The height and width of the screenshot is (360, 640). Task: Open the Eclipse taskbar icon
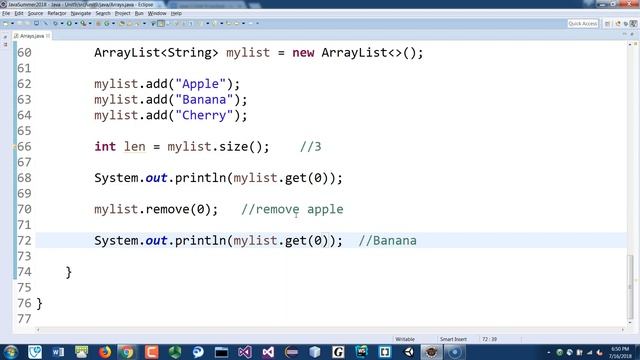click(291, 352)
